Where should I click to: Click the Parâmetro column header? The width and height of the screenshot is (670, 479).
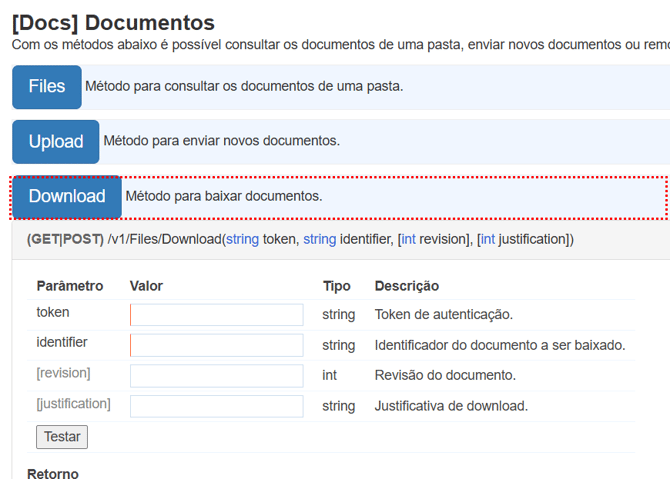point(70,286)
